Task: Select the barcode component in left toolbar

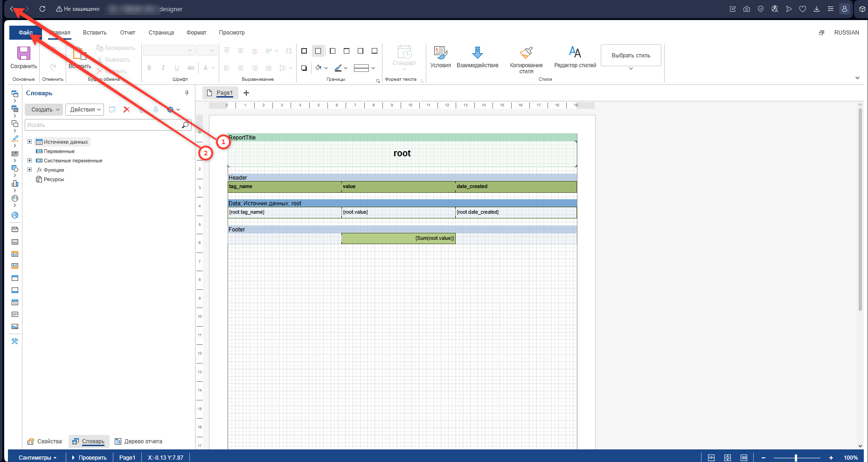Action: tap(15, 154)
